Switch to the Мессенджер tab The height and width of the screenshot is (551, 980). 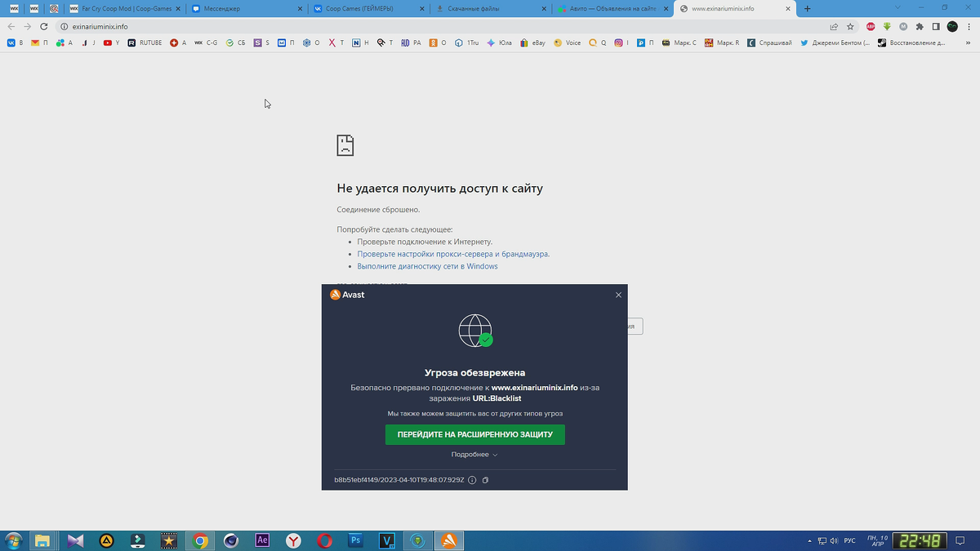247,8
